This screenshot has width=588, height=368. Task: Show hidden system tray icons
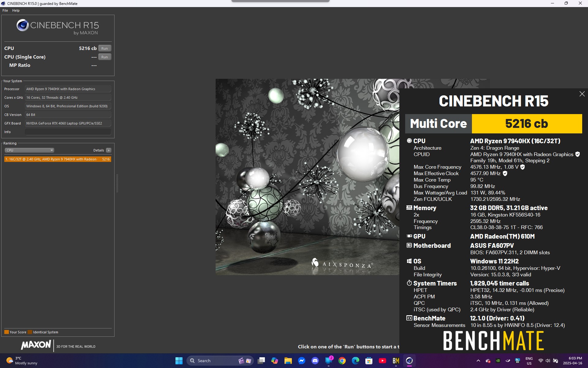coord(478,361)
